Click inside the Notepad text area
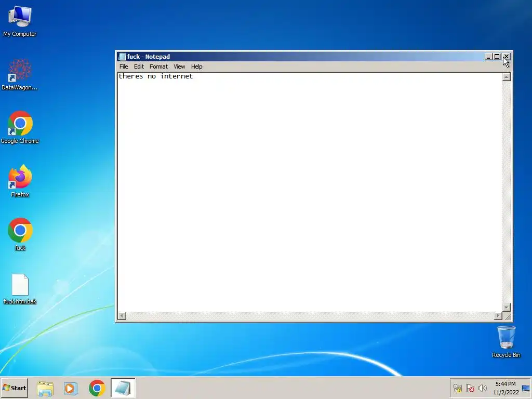The image size is (532, 399). pyautogui.click(x=310, y=192)
